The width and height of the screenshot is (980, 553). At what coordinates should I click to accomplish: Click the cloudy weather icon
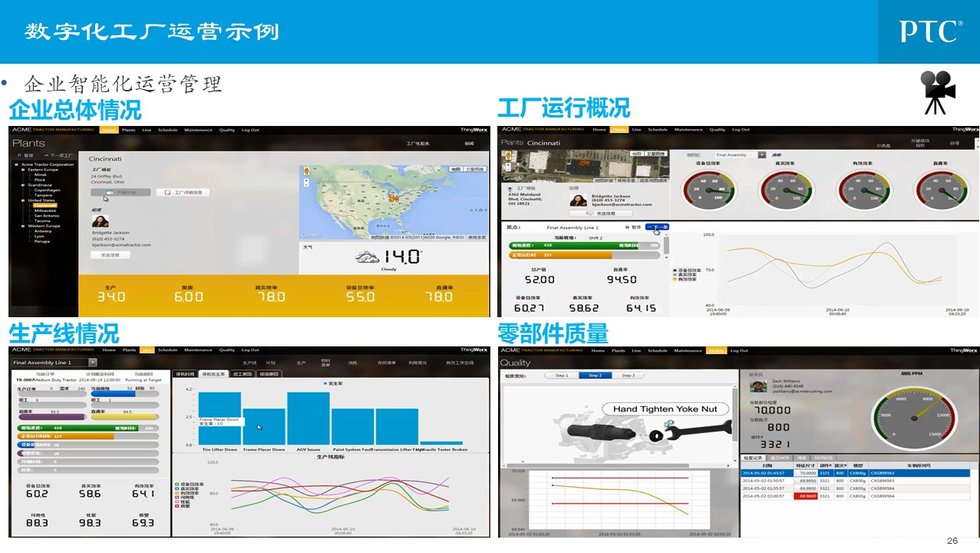click(369, 257)
